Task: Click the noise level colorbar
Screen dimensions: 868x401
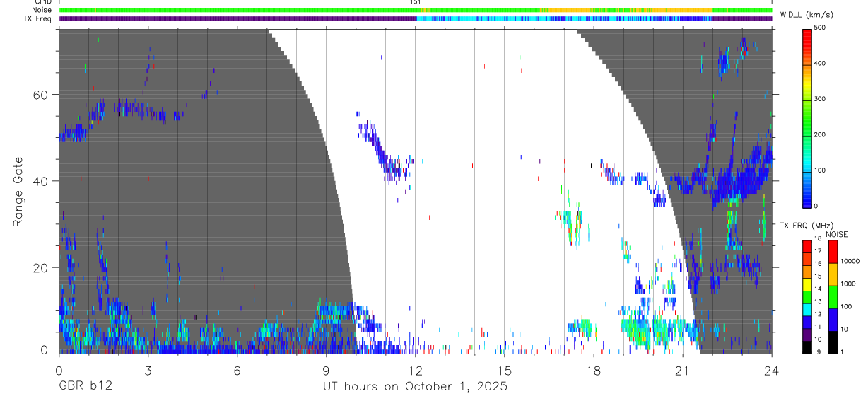Action: pyautogui.click(x=833, y=297)
